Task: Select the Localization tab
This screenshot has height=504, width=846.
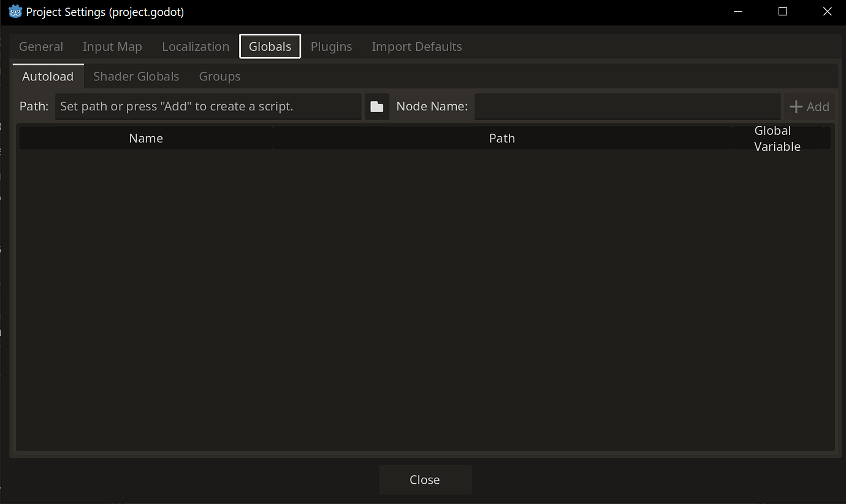Action: pyautogui.click(x=195, y=46)
